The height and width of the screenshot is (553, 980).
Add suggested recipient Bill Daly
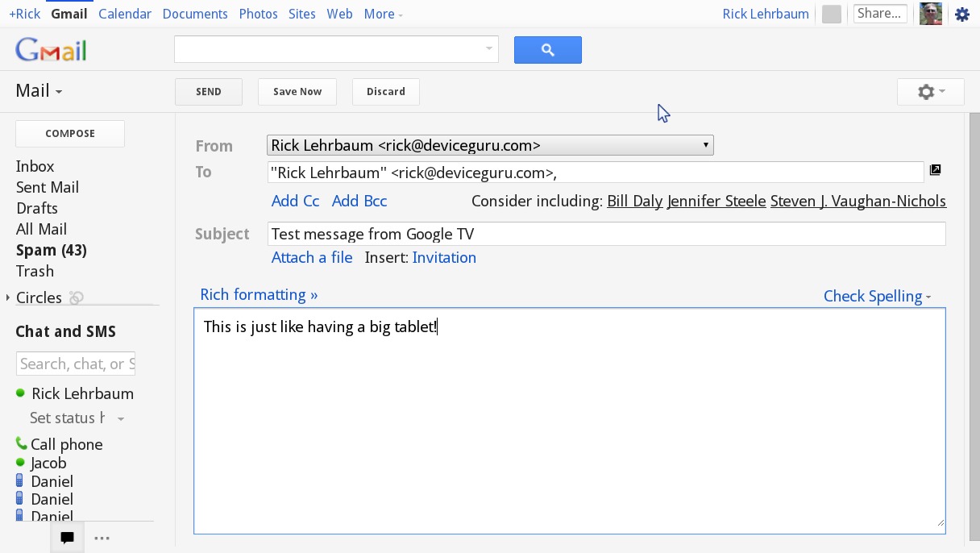[634, 201]
